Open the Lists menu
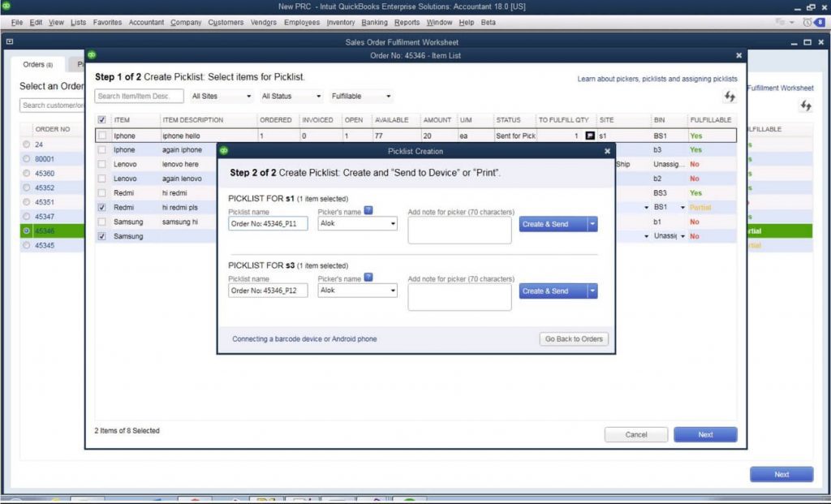This screenshot has height=504, width=831. tap(78, 22)
